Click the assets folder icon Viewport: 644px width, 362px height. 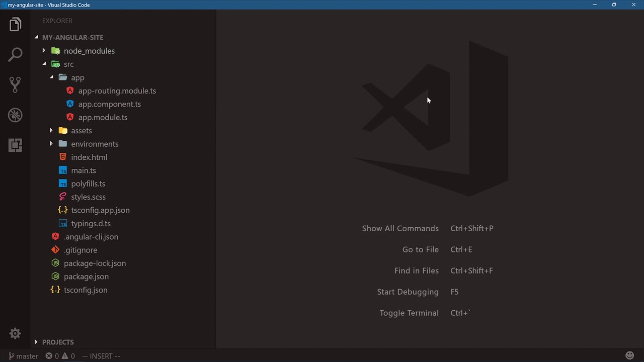pyautogui.click(x=63, y=131)
